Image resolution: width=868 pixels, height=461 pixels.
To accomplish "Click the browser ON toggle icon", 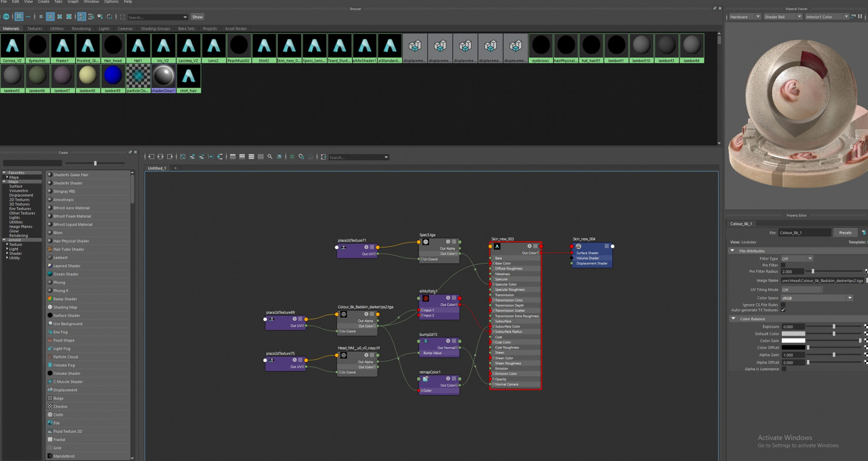I will click(x=6, y=17).
